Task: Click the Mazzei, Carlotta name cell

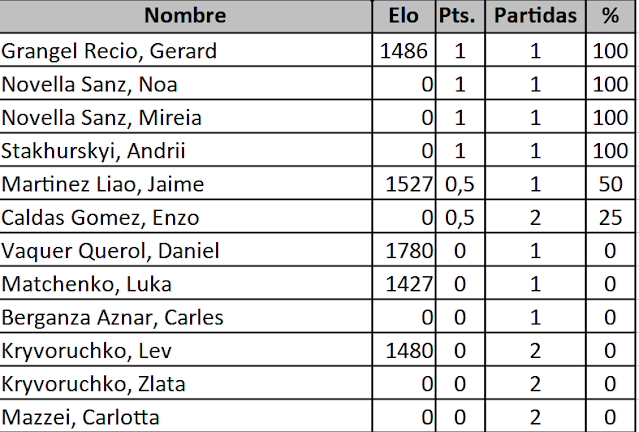Action: click(185, 417)
